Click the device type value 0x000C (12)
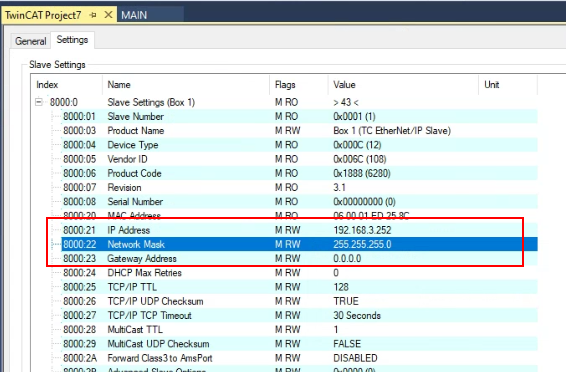The width and height of the screenshot is (566, 372). [357, 145]
